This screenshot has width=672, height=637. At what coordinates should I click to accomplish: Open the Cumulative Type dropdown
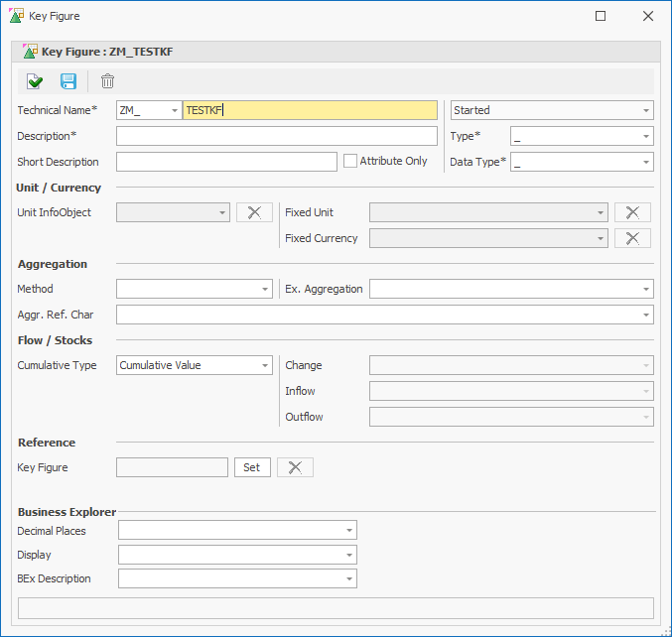[x=265, y=365]
